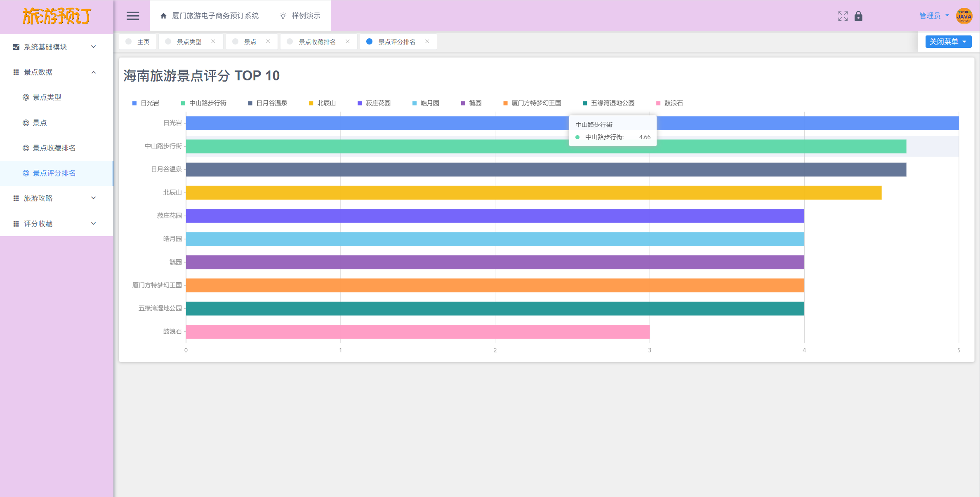
Task: Click the fullscreen expand icon
Action: click(x=843, y=16)
